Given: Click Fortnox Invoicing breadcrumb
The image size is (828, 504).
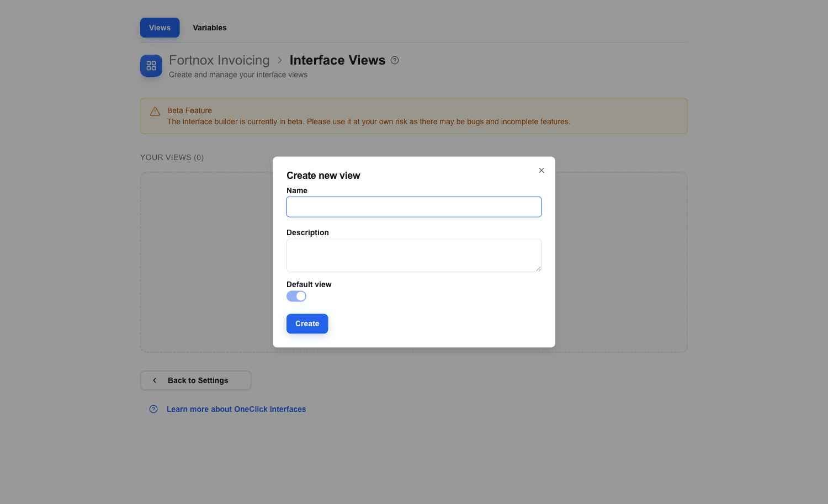Looking at the screenshot, I should coord(219,60).
